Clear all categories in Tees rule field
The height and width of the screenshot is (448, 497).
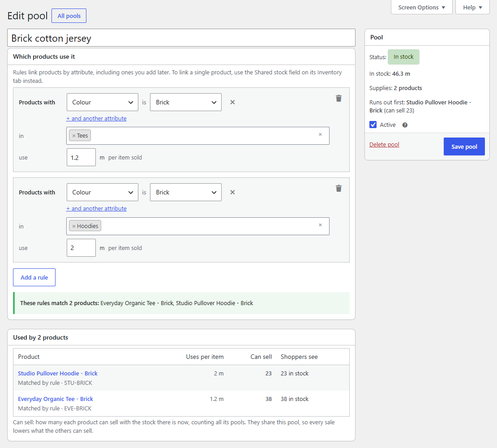320,134
